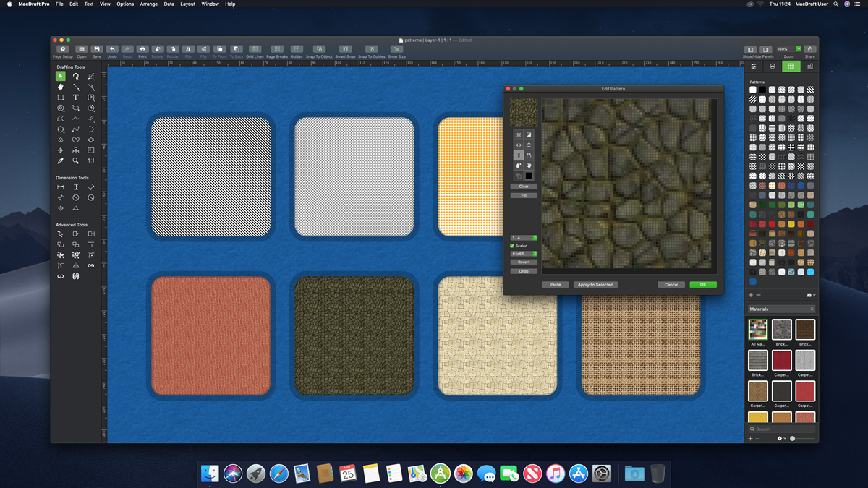Open the 1:4 zoom ratio dropdown

click(x=524, y=238)
